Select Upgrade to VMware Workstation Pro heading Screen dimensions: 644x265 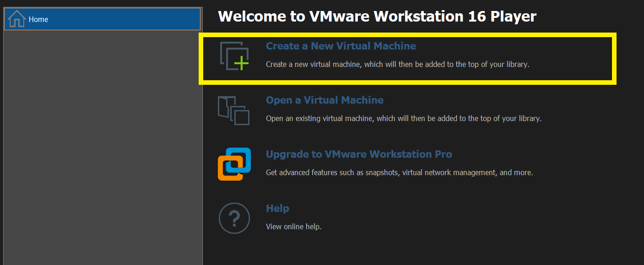point(359,154)
